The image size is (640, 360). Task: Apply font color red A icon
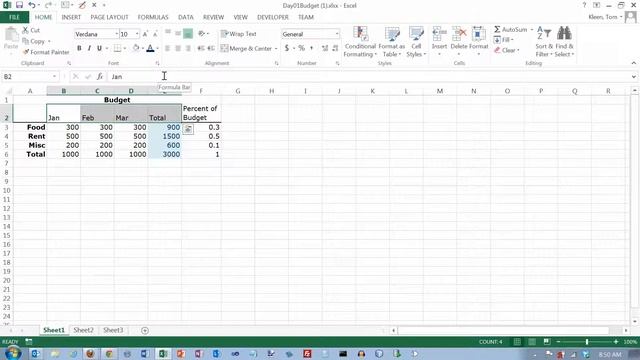tap(150, 48)
